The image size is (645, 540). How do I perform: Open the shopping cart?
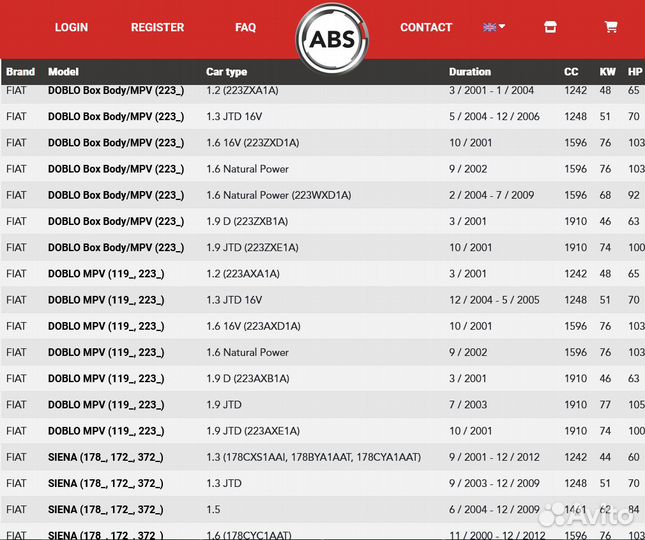point(610,27)
